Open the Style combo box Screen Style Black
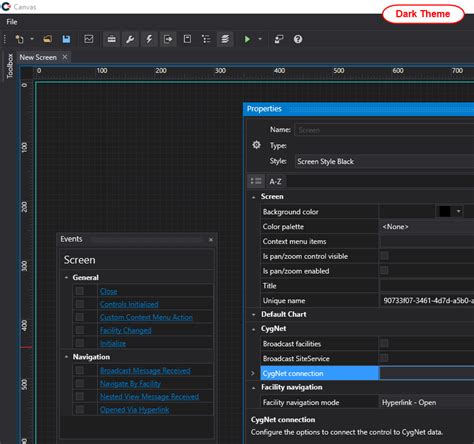The height and width of the screenshot is (444, 474). tap(384, 161)
